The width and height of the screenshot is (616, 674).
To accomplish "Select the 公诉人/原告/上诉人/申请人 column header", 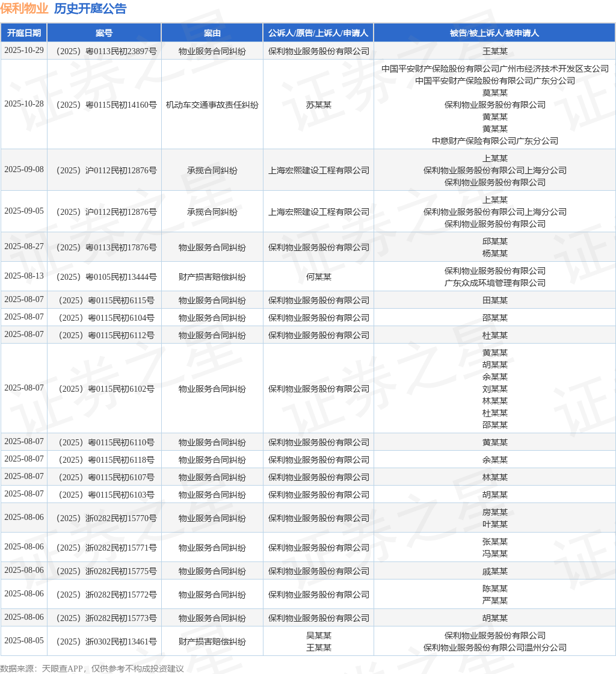I will [318, 33].
